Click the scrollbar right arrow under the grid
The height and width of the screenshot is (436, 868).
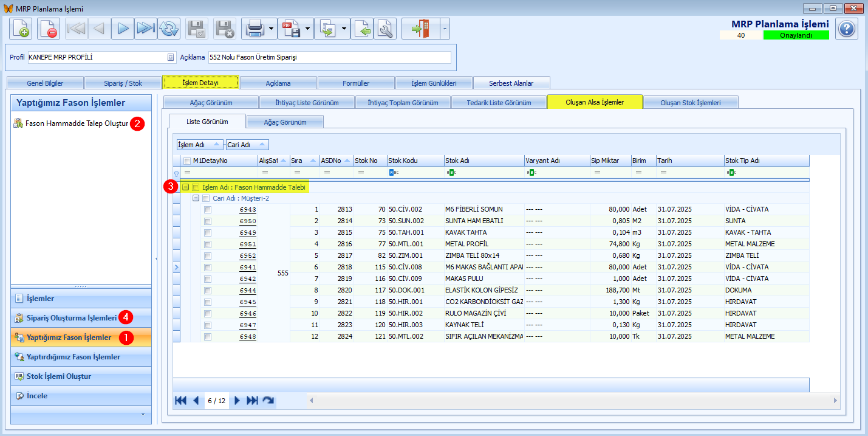835,400
